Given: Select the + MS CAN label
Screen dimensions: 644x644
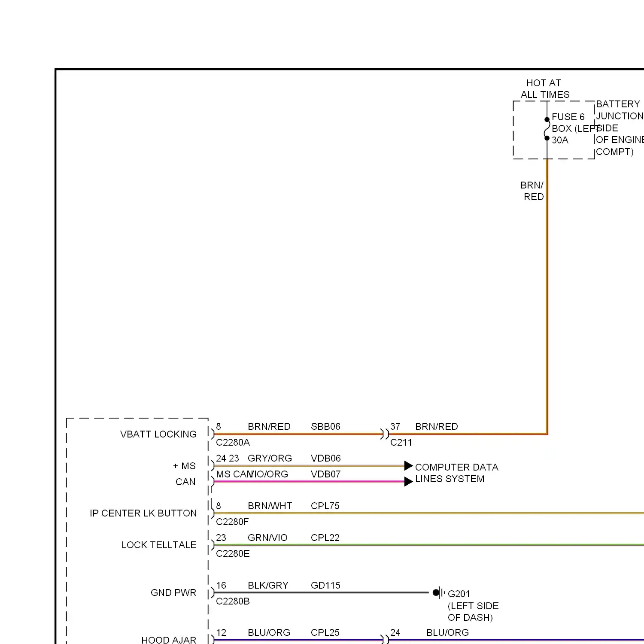Looking at the screenshot, I should 185,474.
